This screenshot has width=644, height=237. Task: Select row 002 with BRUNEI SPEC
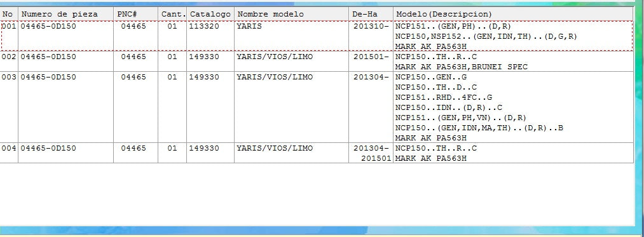317,62
